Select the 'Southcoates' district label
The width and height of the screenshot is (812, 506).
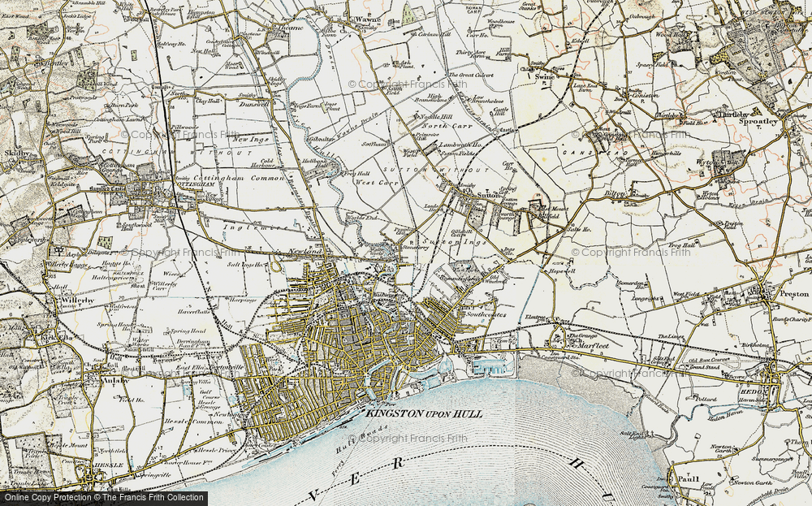click(486, 314)
